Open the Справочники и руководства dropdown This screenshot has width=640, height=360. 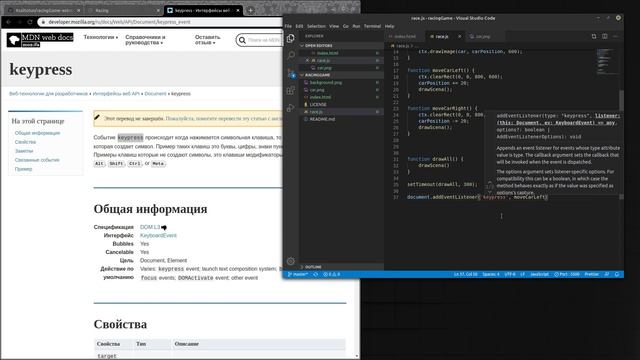point(145,40)
